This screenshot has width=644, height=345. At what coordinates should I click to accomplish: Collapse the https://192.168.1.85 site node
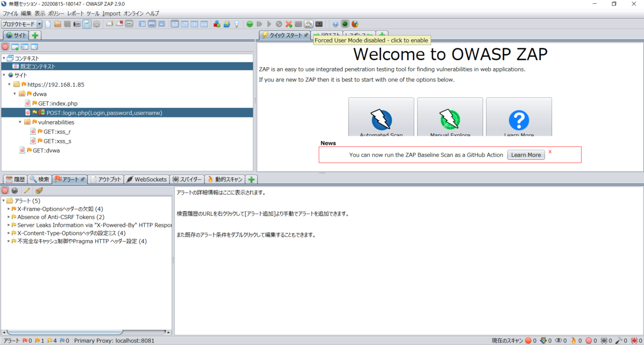tap(9, 85)
